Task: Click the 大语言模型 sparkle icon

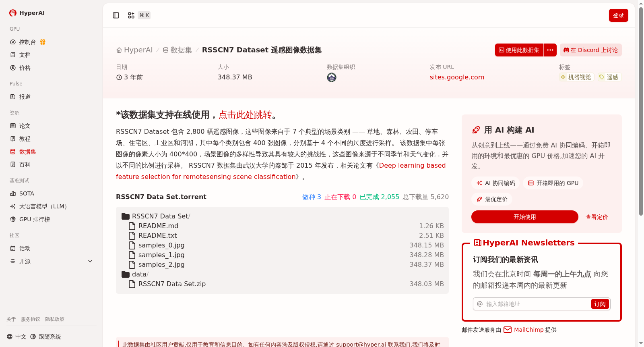Action: (x=13, y=206)
